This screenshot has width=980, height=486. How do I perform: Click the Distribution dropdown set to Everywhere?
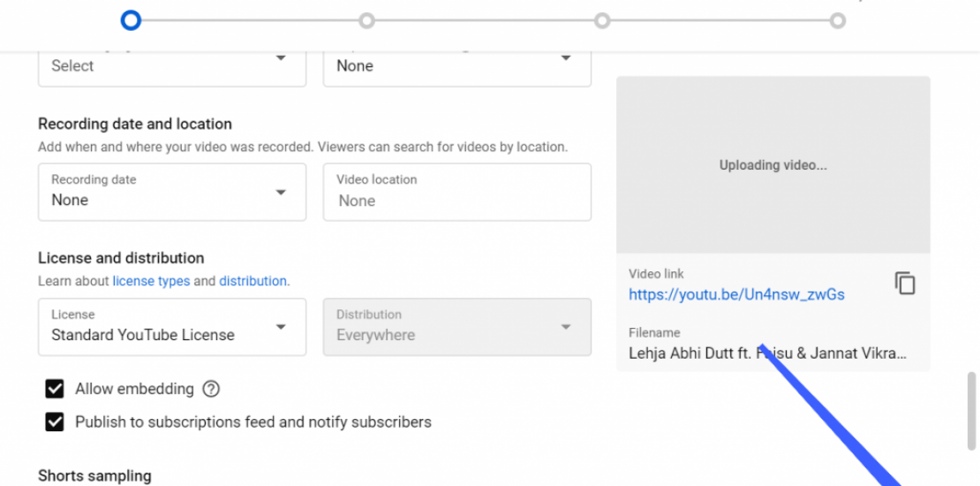456,327
